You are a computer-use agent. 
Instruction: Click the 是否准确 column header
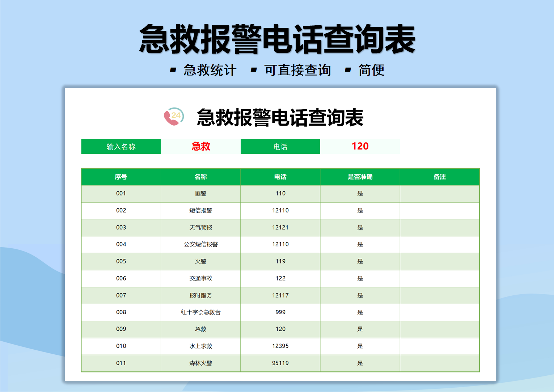coord(360,177)
